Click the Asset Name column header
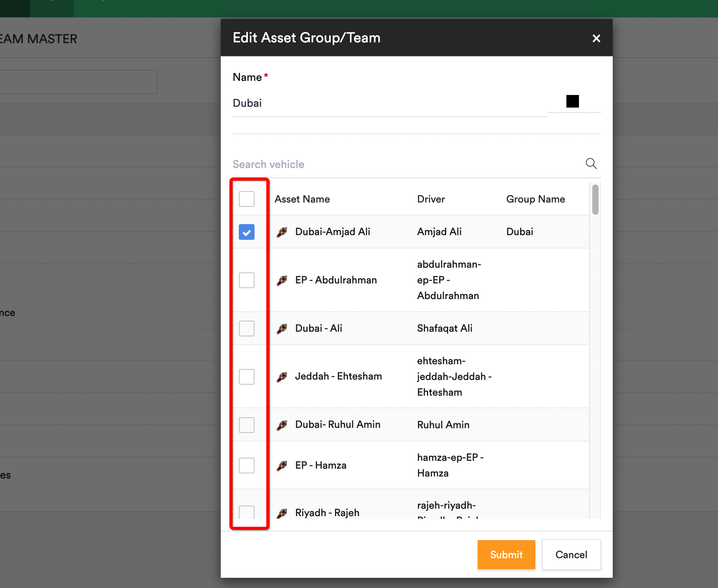Image resolution: width=718 pixels, height=588 pixels. (302, 199)
